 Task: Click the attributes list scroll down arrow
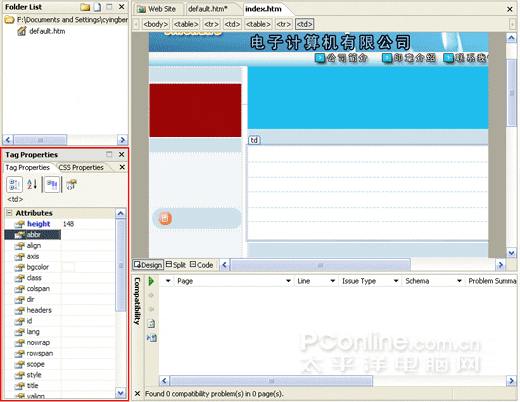121,393
